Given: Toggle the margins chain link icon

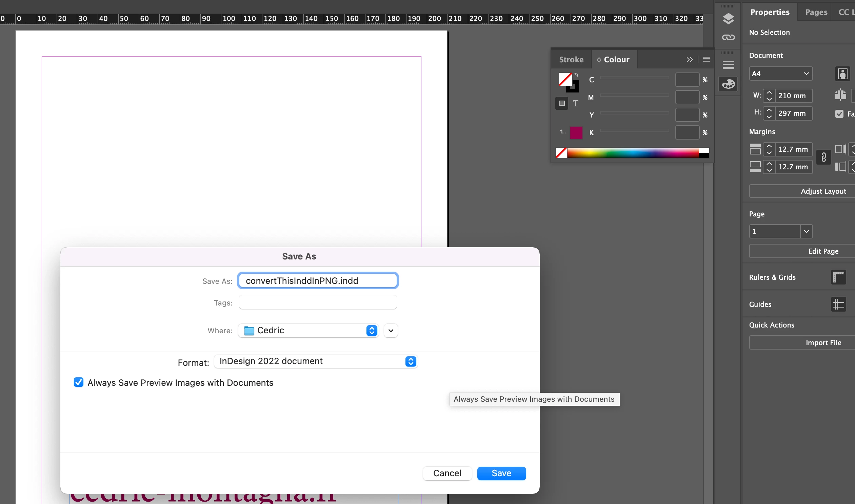Looking at the screenshot, I should click(823, 157).
